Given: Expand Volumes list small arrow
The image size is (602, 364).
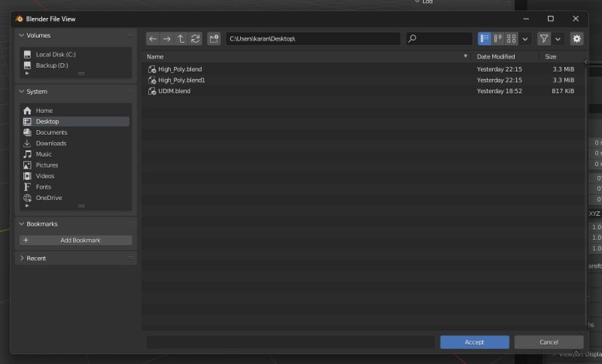Looking at the screenshot, I should [x=27, y=73].
